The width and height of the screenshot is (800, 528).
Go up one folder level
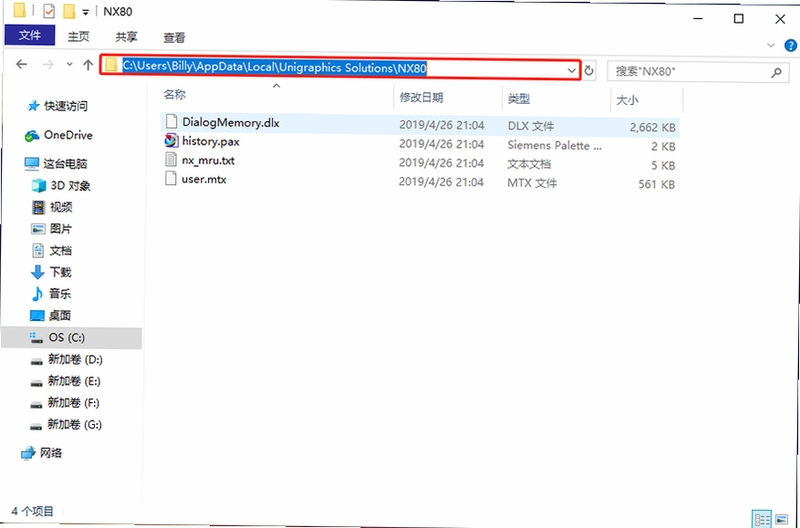point(88,65)
